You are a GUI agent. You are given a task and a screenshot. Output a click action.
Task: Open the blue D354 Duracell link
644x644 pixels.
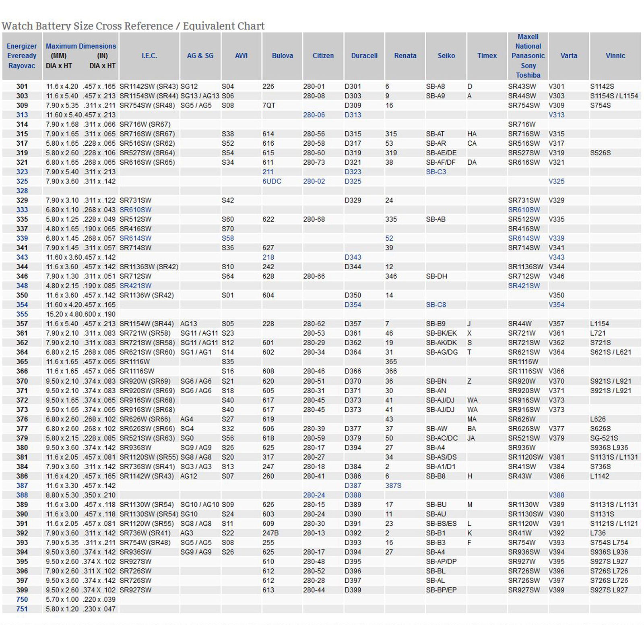point(353,305)
